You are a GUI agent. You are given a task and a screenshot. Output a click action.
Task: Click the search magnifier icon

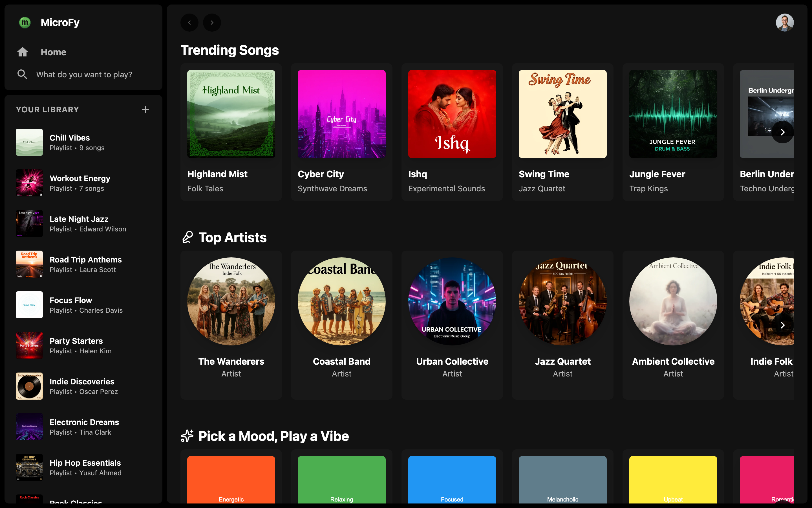coord(22,74)
